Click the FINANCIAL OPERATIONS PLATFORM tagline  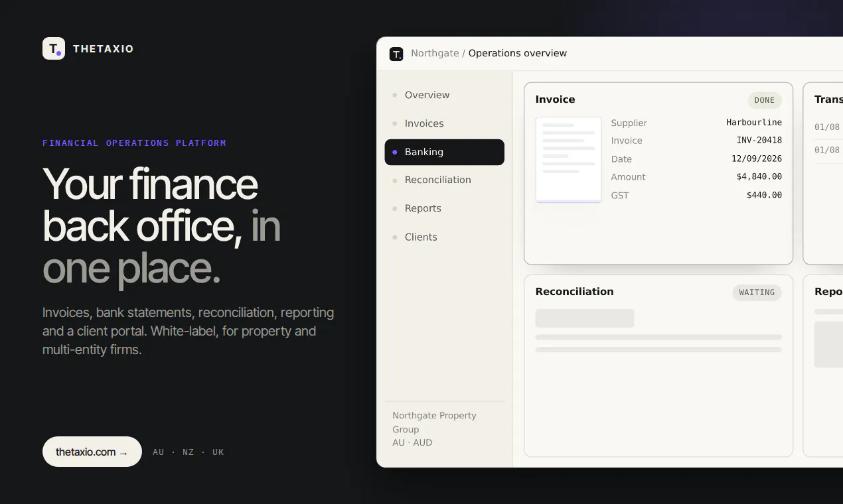tap(134, 143)
